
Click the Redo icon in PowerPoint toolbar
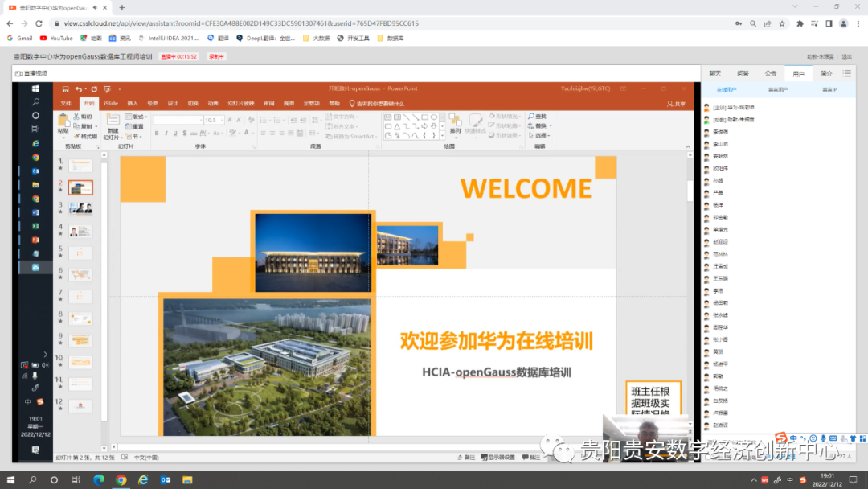(94, 89)
